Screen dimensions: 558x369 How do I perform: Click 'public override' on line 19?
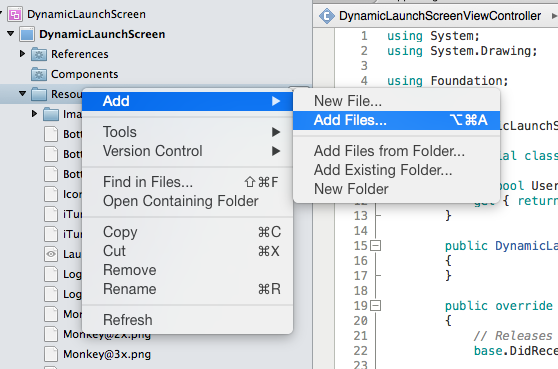499,306
